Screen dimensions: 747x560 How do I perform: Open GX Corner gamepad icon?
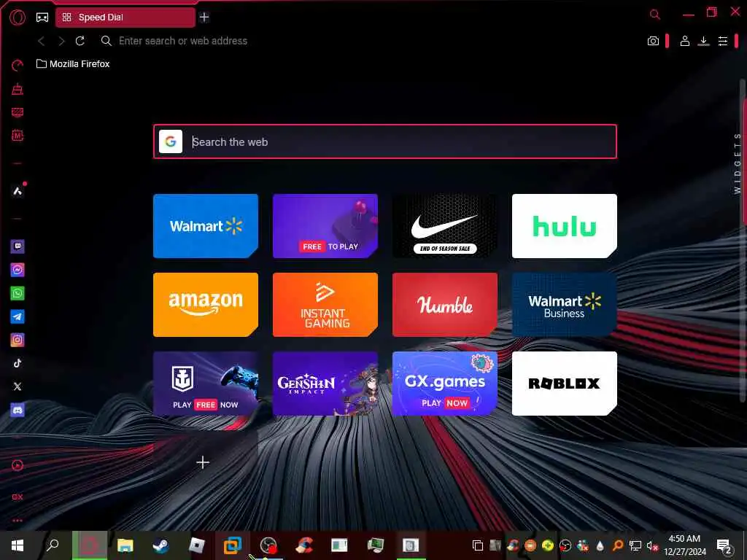42,17
